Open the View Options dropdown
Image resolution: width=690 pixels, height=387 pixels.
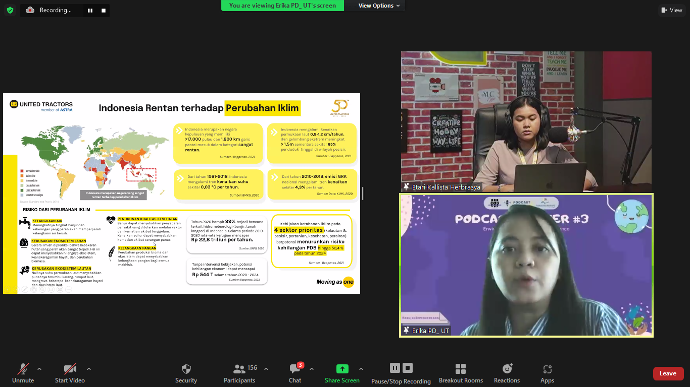pyautogui.click(x=379, y=6)
